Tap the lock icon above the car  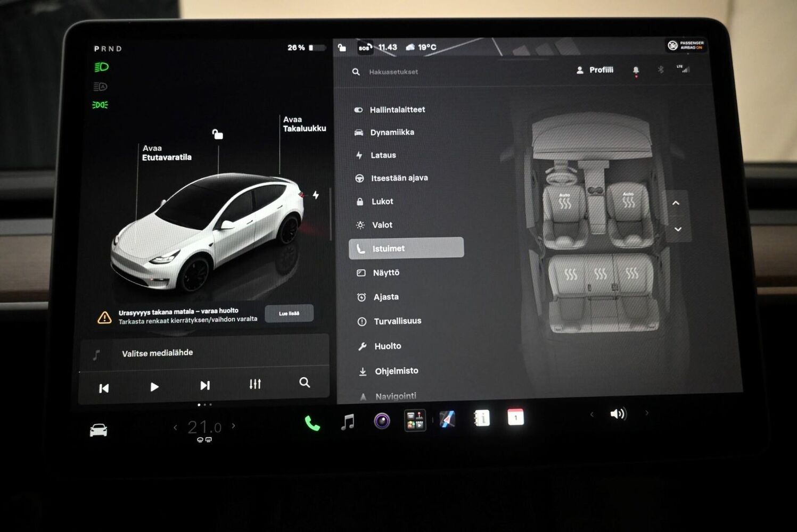217,134
